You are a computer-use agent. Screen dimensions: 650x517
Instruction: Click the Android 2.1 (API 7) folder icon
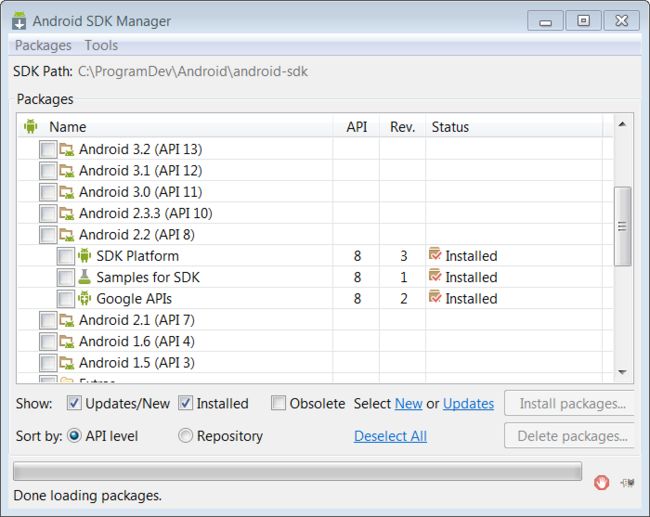coord(66,320)
